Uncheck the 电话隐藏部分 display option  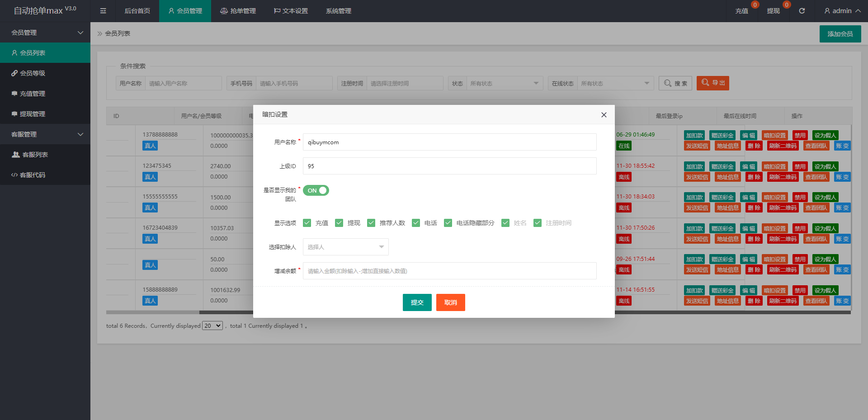click(x=448, y=223)
